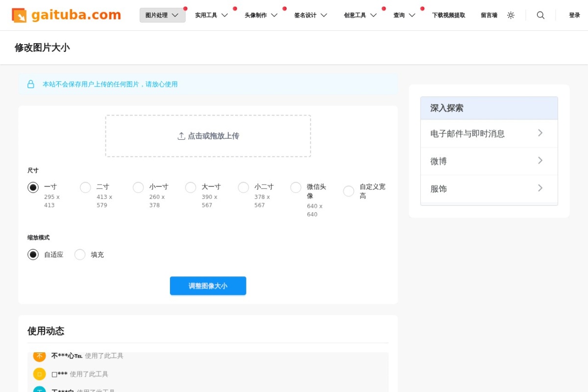Go to 下载视频提取 page
The image size is (588, 392).
click(x=448, y=15)
